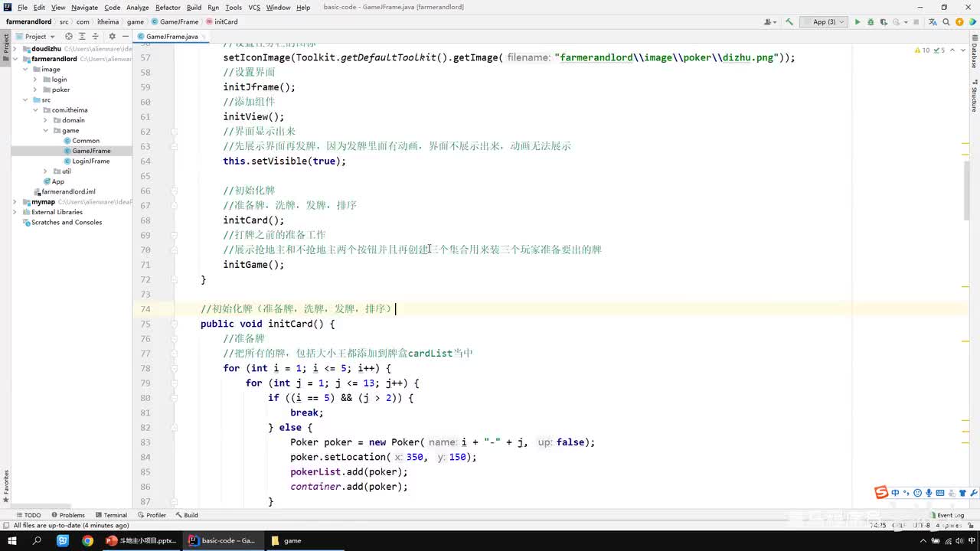Jump to the previous highlighted error with the up arrow

pyautogui.click(x=952, y=50)
